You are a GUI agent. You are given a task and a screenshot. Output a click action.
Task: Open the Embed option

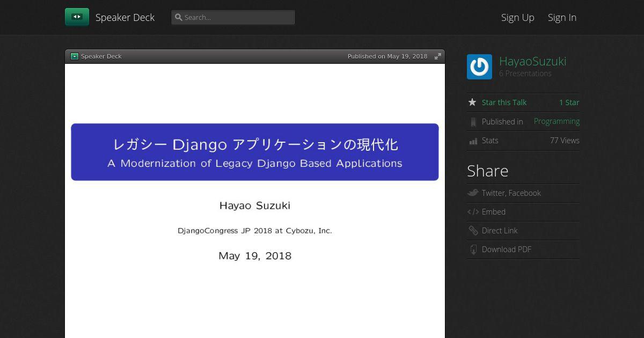coord(494,212)
